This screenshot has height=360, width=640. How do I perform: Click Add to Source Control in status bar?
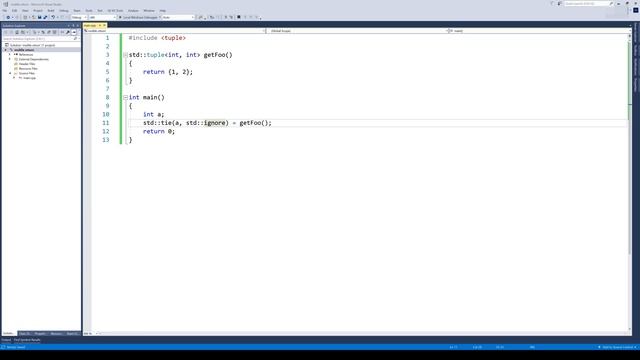pos(617,347)
